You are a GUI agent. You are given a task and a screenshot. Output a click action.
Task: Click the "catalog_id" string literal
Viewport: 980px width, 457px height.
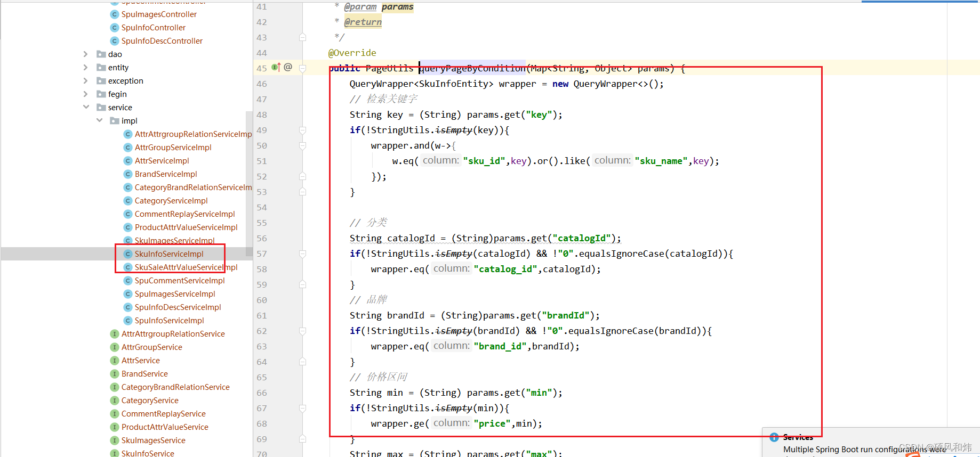point(505,269)
